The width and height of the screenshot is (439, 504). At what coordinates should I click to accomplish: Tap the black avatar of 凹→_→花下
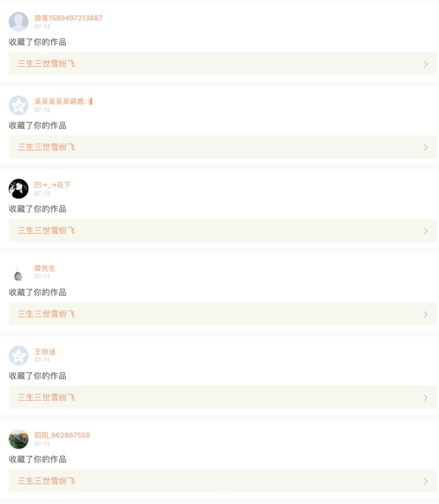click(19, 189)
